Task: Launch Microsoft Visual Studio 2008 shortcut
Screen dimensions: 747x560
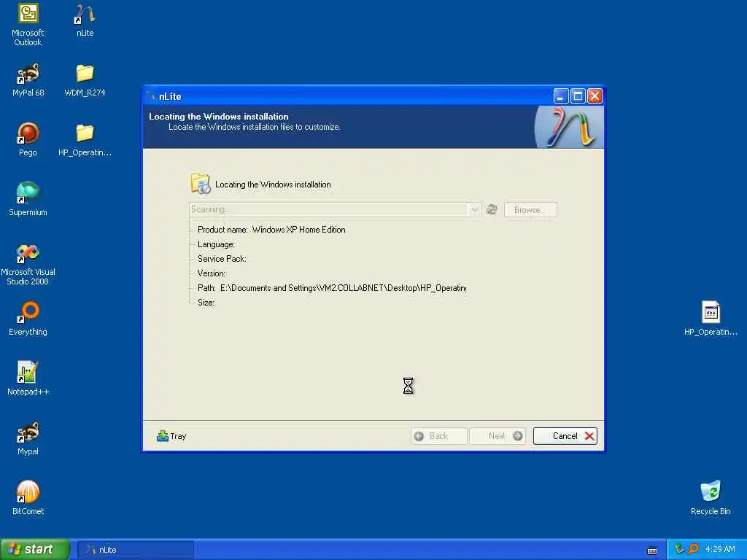Action: tap(28, 264)
